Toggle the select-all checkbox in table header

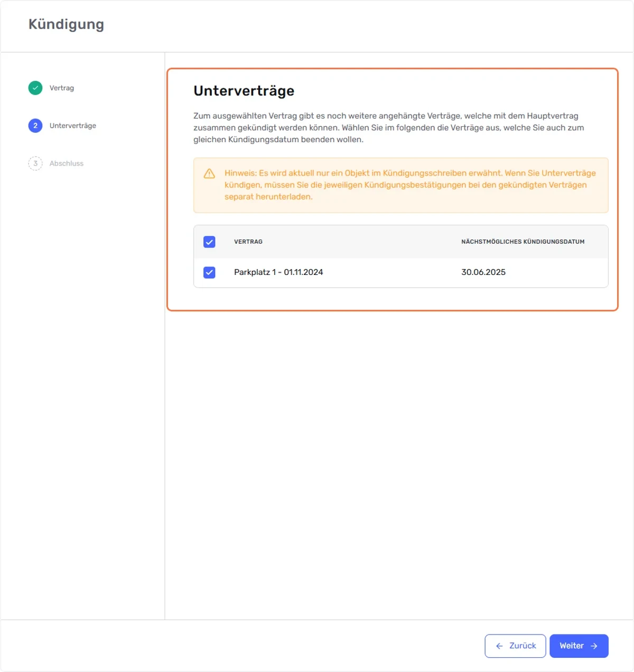[x=209, y=242]
